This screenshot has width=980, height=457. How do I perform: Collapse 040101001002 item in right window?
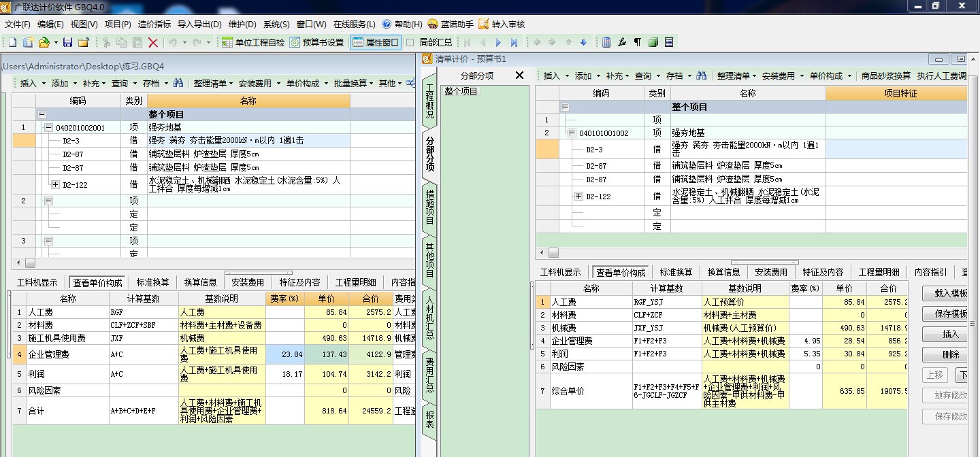coord(572,133)
